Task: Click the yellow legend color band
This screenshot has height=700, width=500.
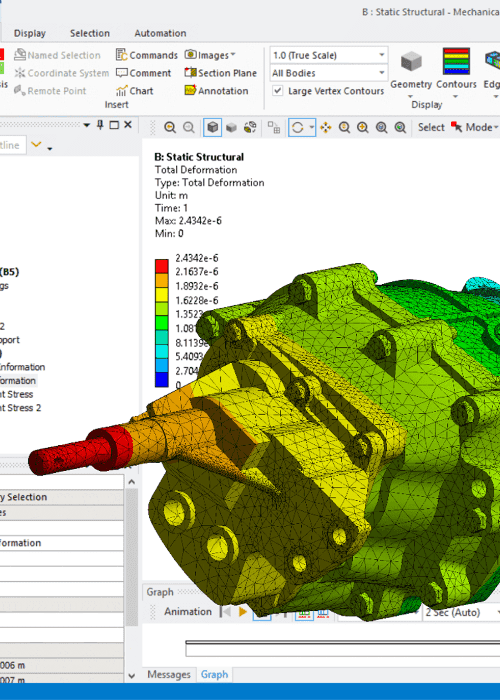Action: [162, 295]
